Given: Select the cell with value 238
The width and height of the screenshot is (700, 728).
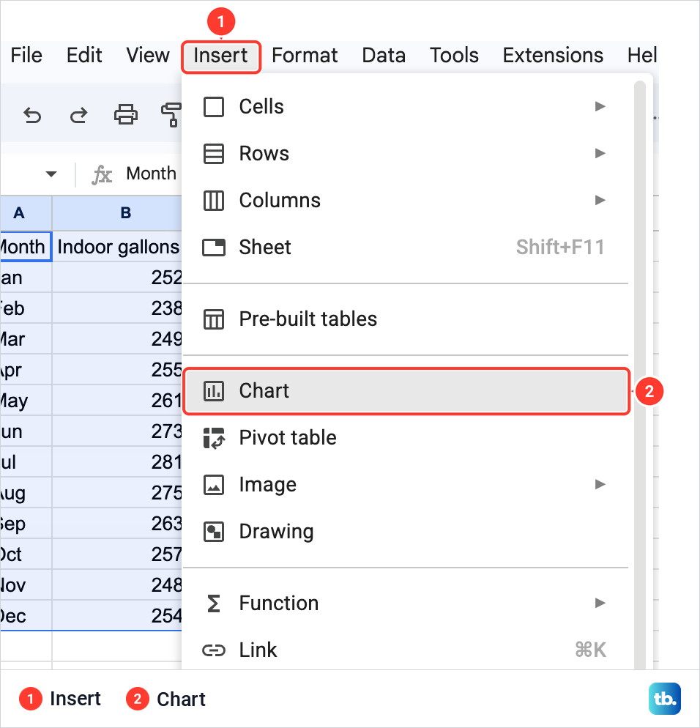Looking at the screenshot, I should pos(117,308).
